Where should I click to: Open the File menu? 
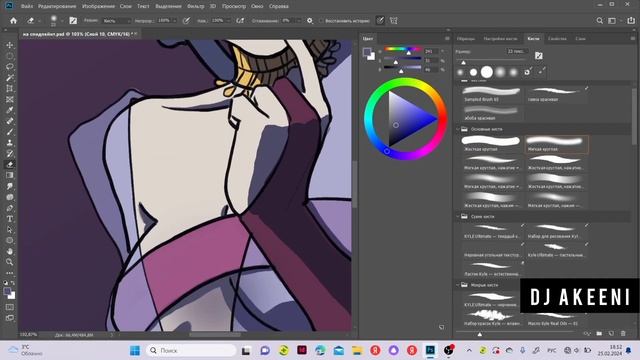click(x=27, y=6)
